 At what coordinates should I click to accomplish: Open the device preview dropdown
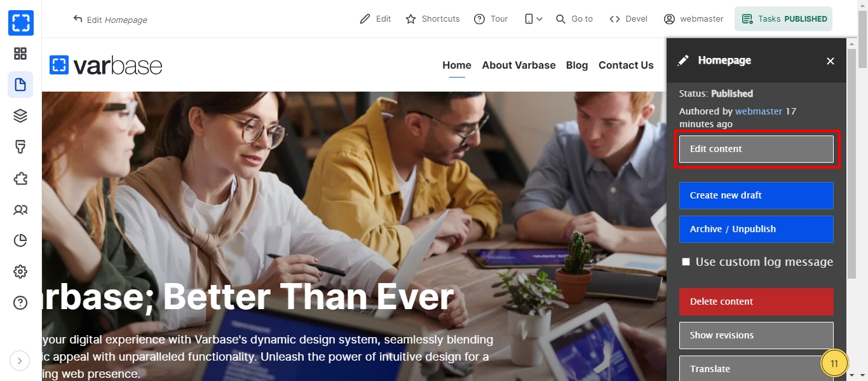coord(533,19)
